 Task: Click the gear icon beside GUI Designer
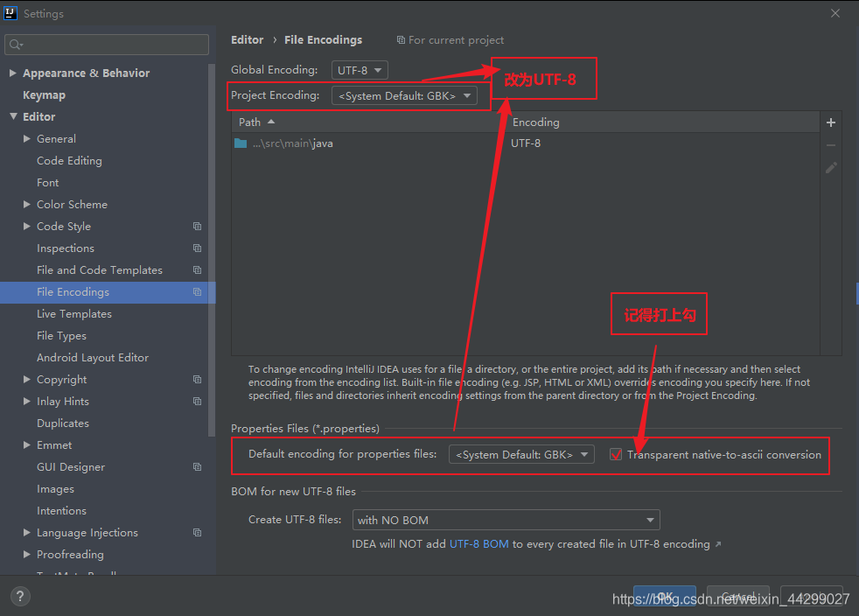coord(196,466)
